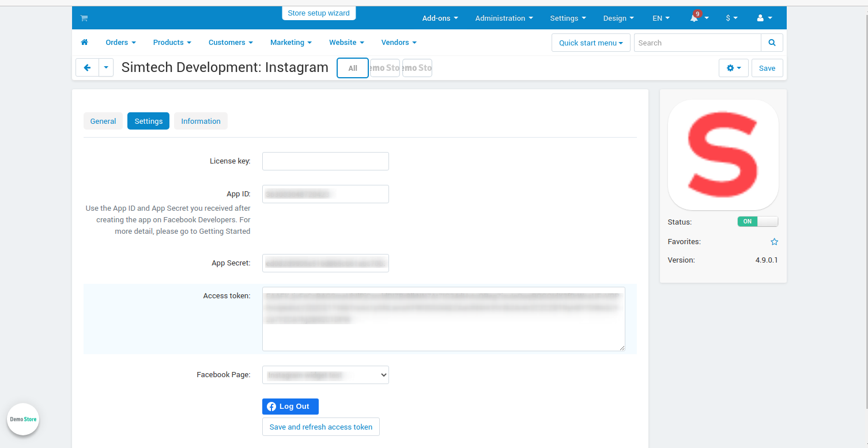Open the Design dropdown menu

tap(619, 18)
